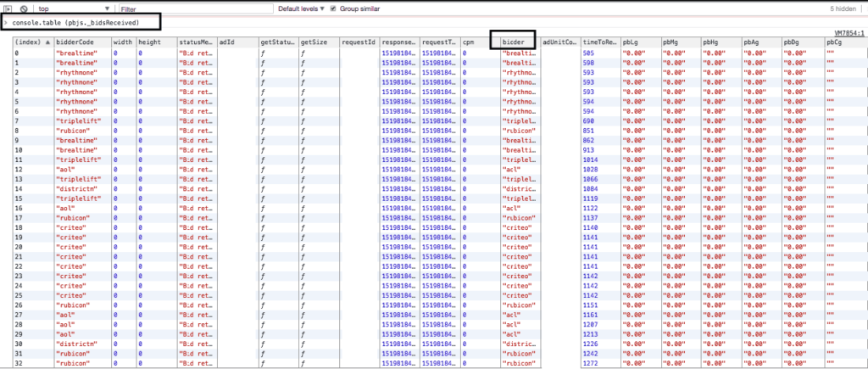
Task: Select the timeToRespond value 598
Action: [x=588, y=63]
